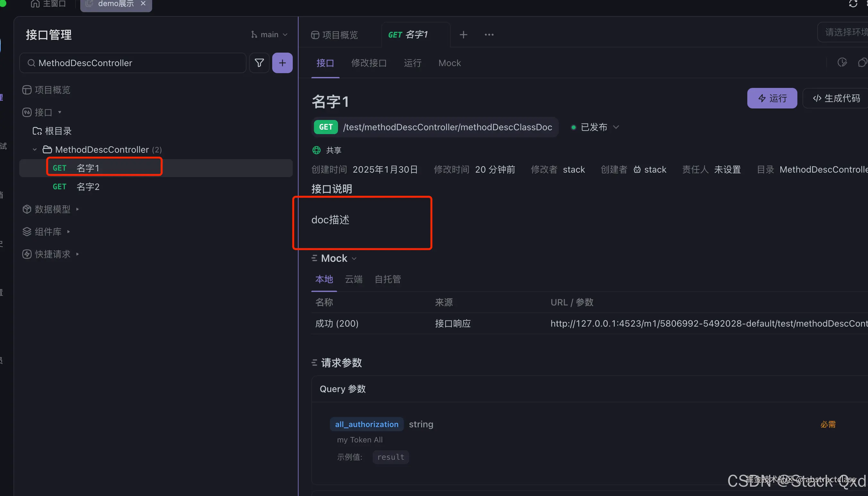
Task: Switch to the 运行 tab
Action: click(412, 63)
